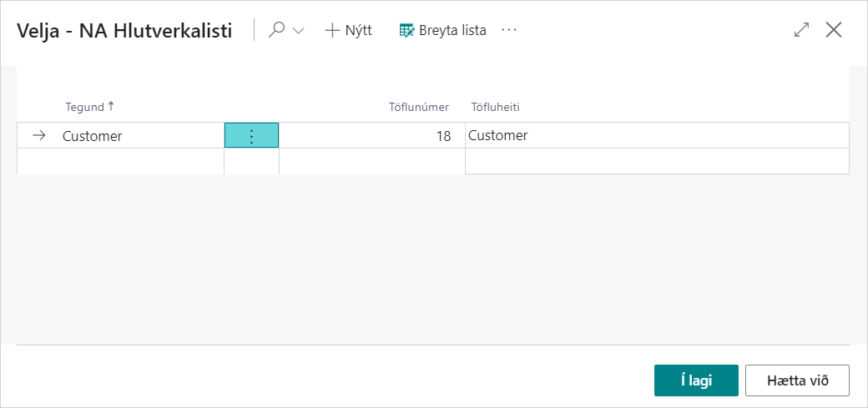Click table number 18 cell

pyautogui.click(x=371, y=135)
